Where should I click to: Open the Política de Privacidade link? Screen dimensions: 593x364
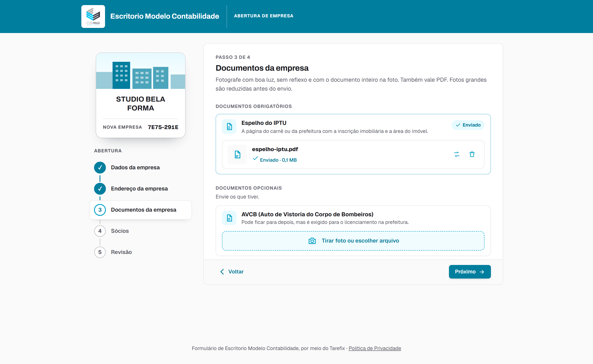tap(375, 348)
